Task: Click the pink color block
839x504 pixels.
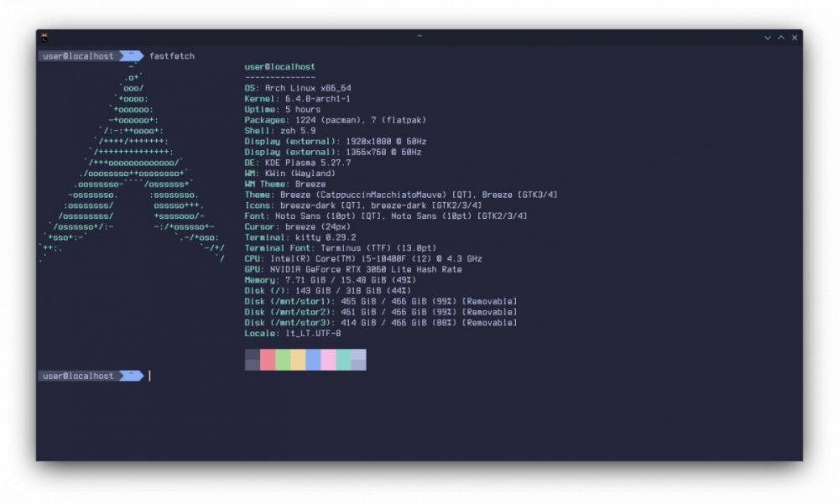Action: pyautogui.click(x=328, y=360)
